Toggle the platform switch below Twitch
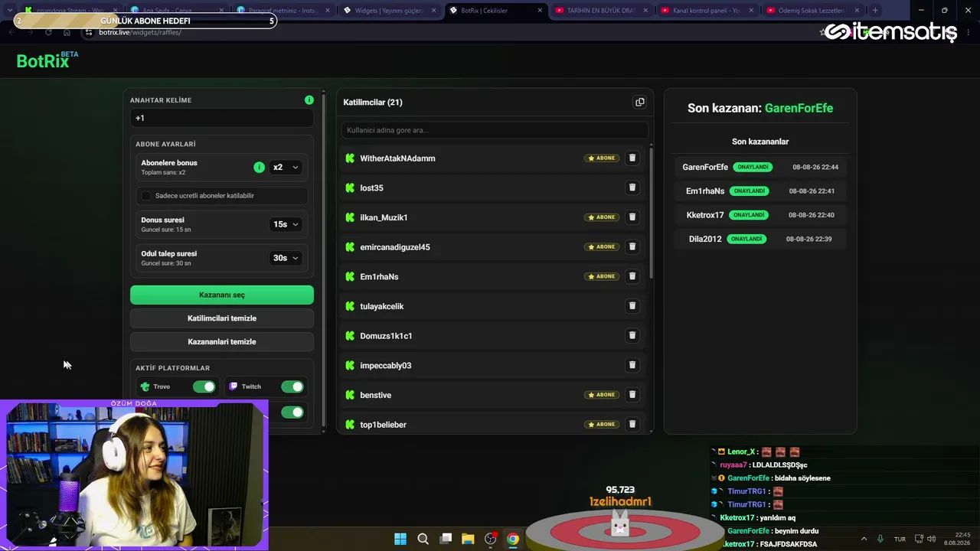The width and height of the screenshot is (980, 551). point(292,412)
